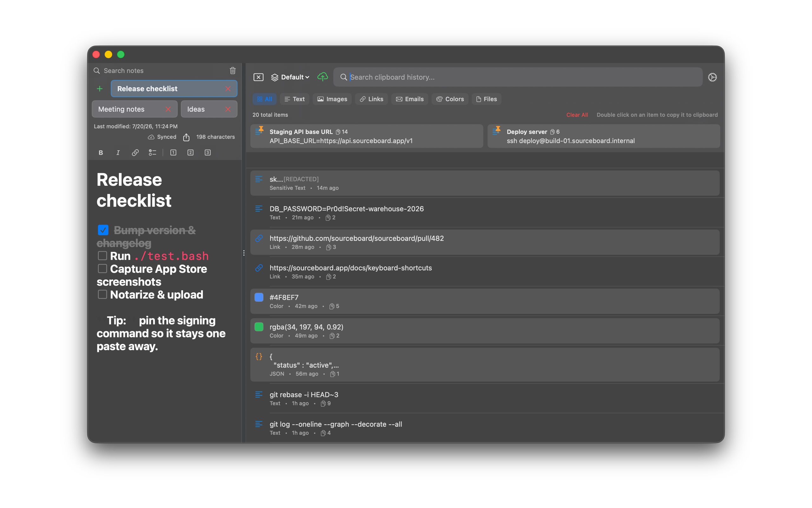Screen dimensions: 812x508
Task: Select the Files filter tab
Action: click(487, 99)
